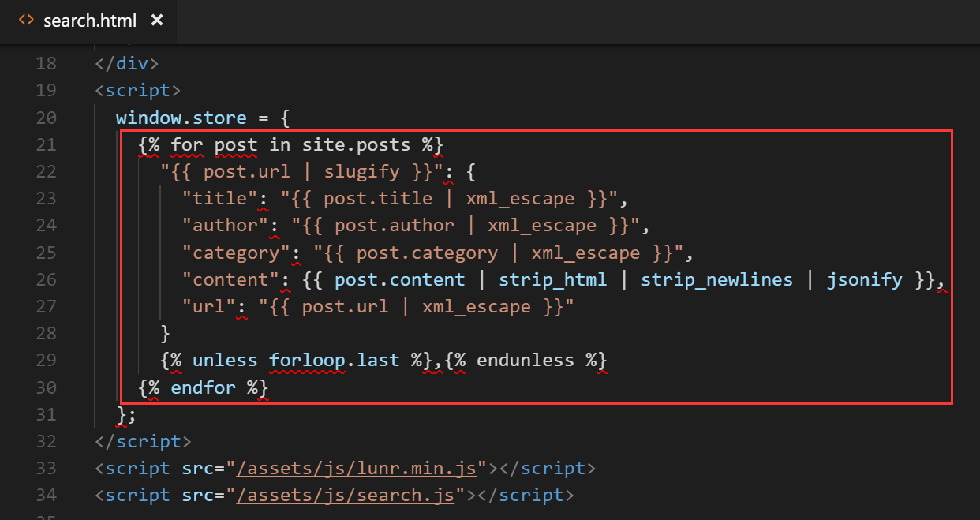Click line number 19 in the gutter
Viewport: 980px width, 520px height.
pos(46,91)
